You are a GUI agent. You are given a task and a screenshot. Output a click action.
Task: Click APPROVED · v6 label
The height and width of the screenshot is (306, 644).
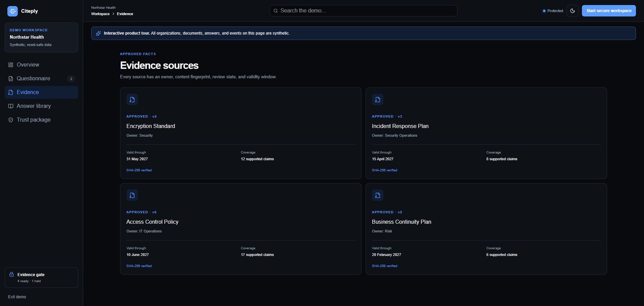point(141,212)
